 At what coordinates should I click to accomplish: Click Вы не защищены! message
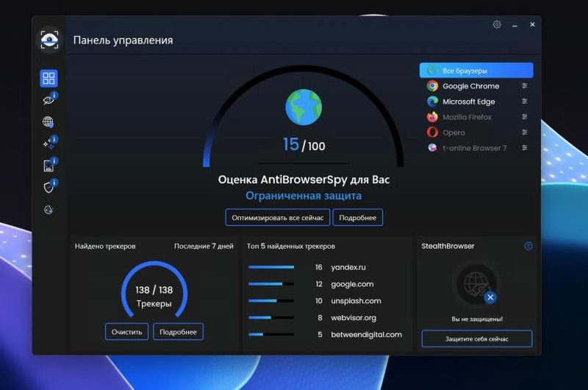pyautogui.click(x=477, y=319)
